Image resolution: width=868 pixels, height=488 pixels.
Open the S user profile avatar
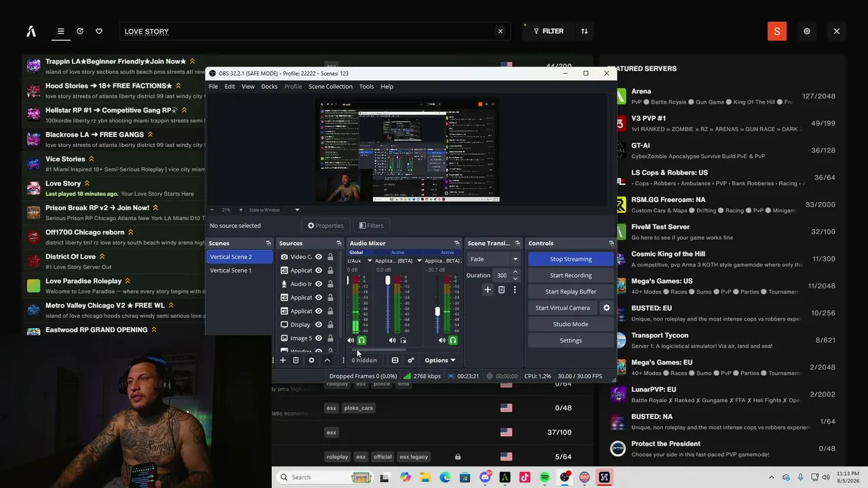[777, 31]
